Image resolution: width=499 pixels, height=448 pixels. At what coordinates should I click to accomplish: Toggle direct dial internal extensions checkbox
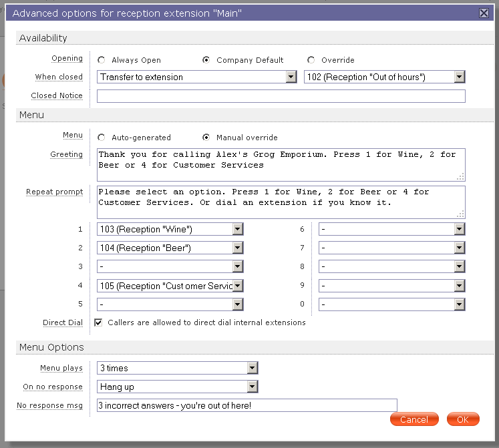pos(98,322)
